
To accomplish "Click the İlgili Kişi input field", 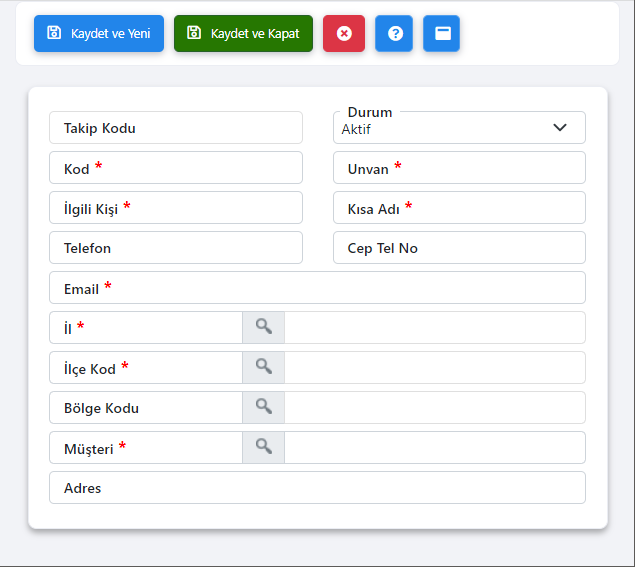I will 176,207.
